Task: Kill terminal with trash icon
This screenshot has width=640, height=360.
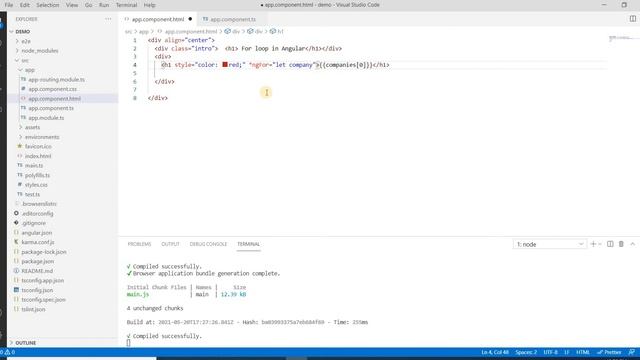Action: coord(621,244)
